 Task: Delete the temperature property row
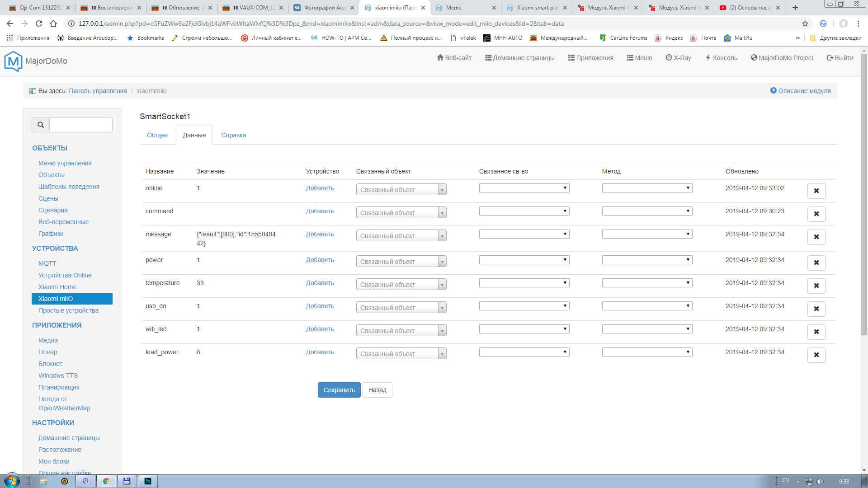pyautogui.click(x=816, y=286)
